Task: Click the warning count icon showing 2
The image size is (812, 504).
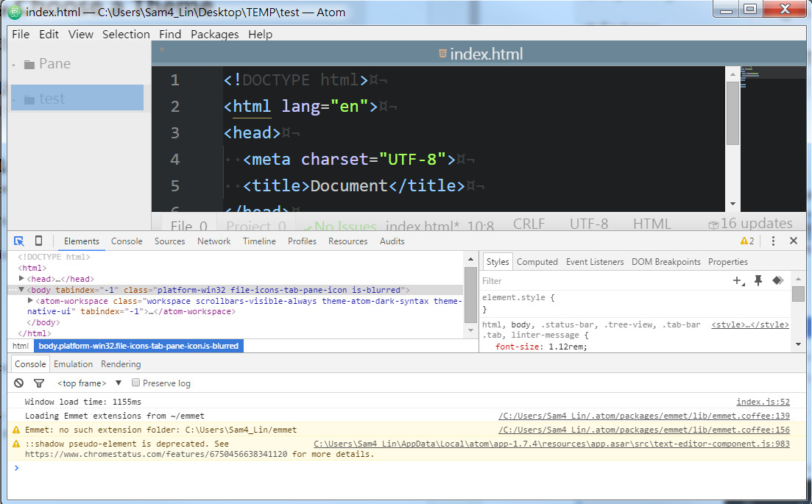Action: 747,241
